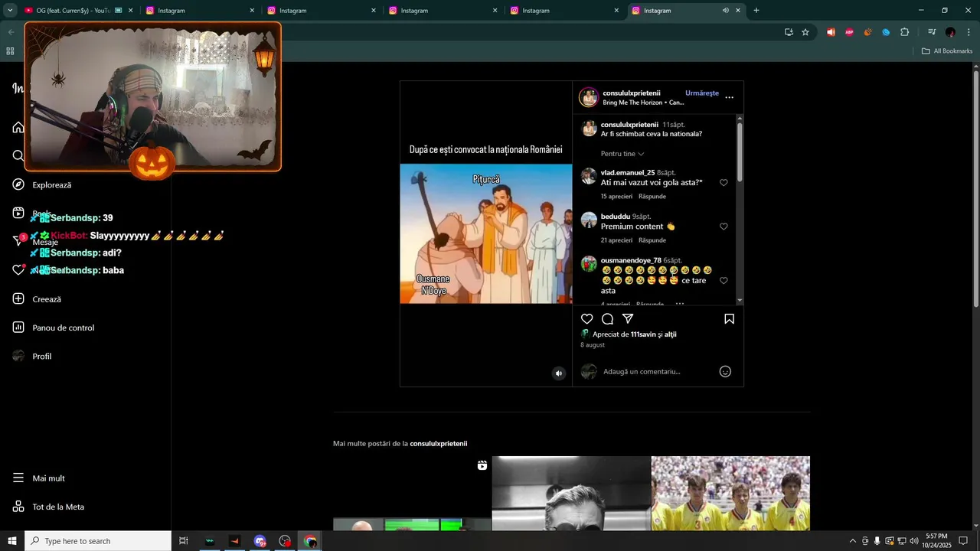The image size is (980, 551).
Task: Click the Reels icon in sidebar
Action: [x=18, y=213]
